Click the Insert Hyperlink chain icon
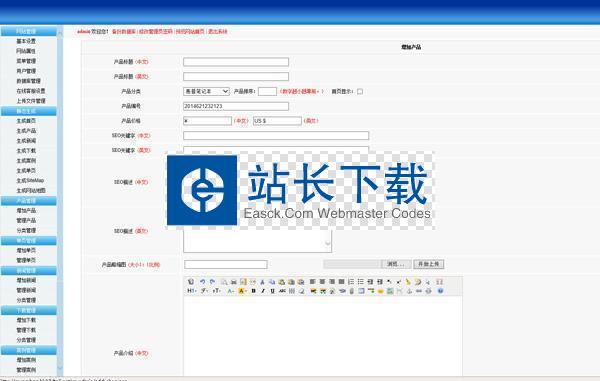The height and width of the screenshot is (381, 600). pyautogui.click(x=419, y=291)
